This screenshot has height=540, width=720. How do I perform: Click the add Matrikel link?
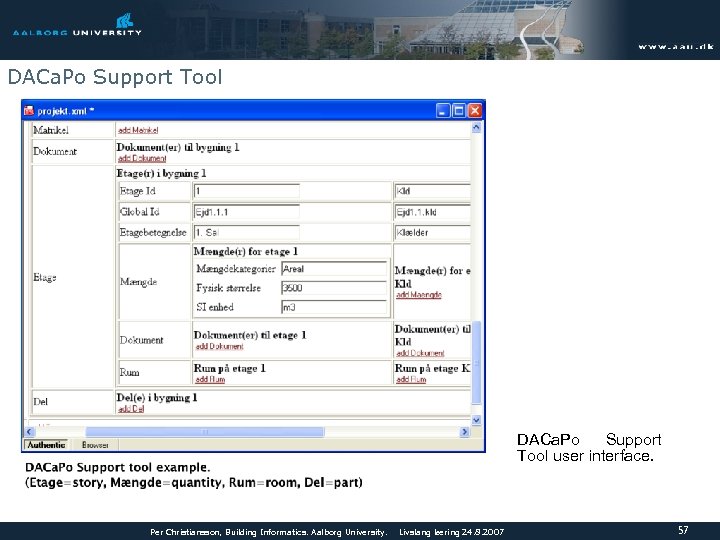click(x=138, y=130)
